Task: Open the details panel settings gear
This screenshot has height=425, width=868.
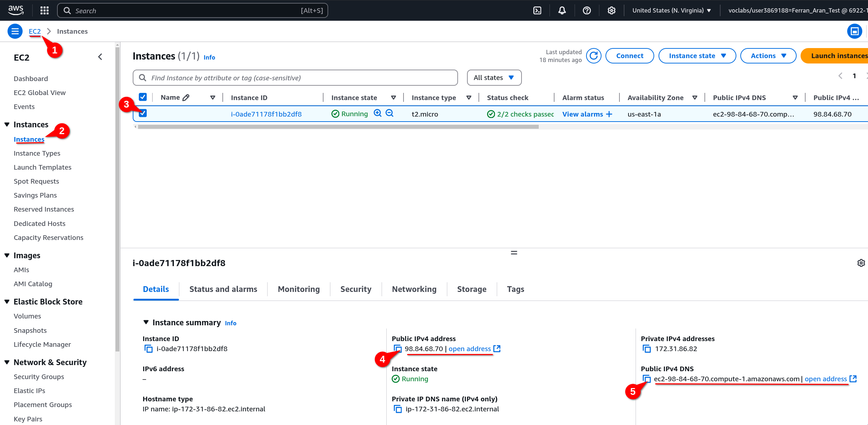Action: click(x=862, y=263)
